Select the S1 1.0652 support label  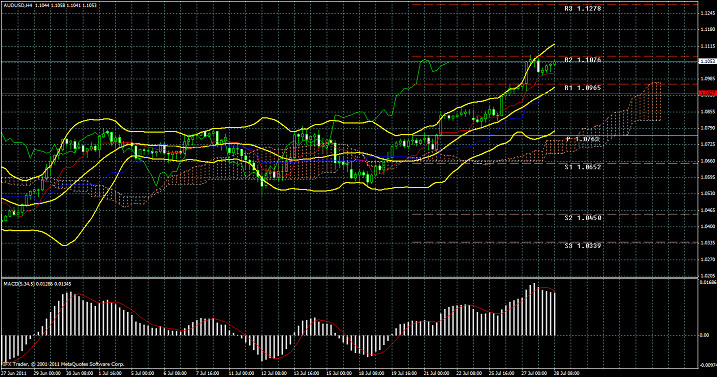point(582,167)
